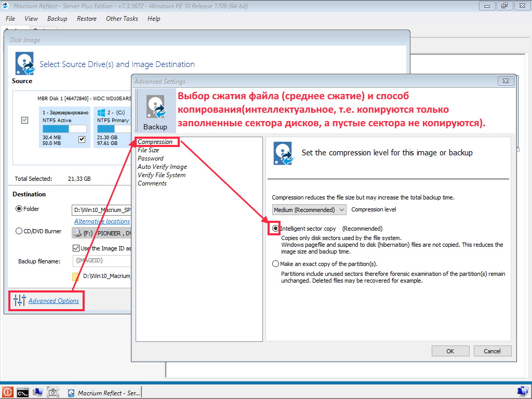Select the Folder destination radio button
Viewport: 532px width, 399px height.
(19, 209)
